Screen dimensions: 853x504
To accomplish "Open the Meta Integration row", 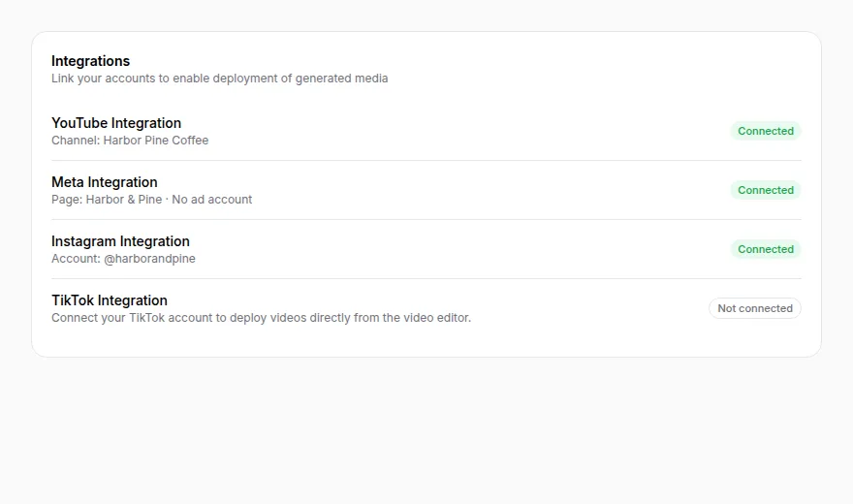I will [x=426, y=190].
